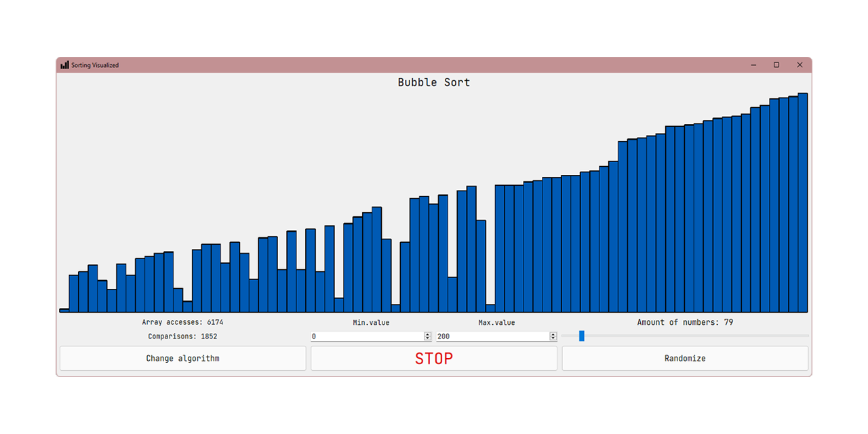Click the slider track right of handle
Viewport: 868px width, 434px height.
click(696, 336)
